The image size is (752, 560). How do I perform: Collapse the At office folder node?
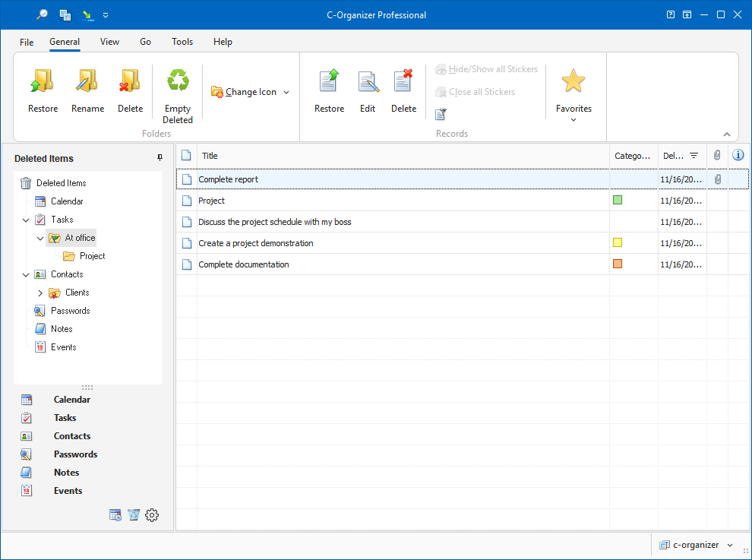tap(40, 238)
